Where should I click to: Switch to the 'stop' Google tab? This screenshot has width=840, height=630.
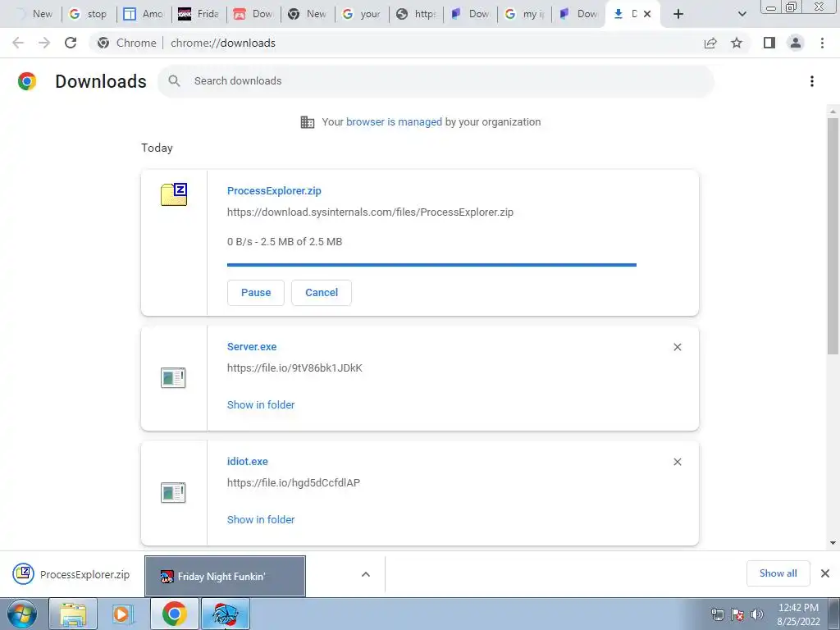click(89, 14)
